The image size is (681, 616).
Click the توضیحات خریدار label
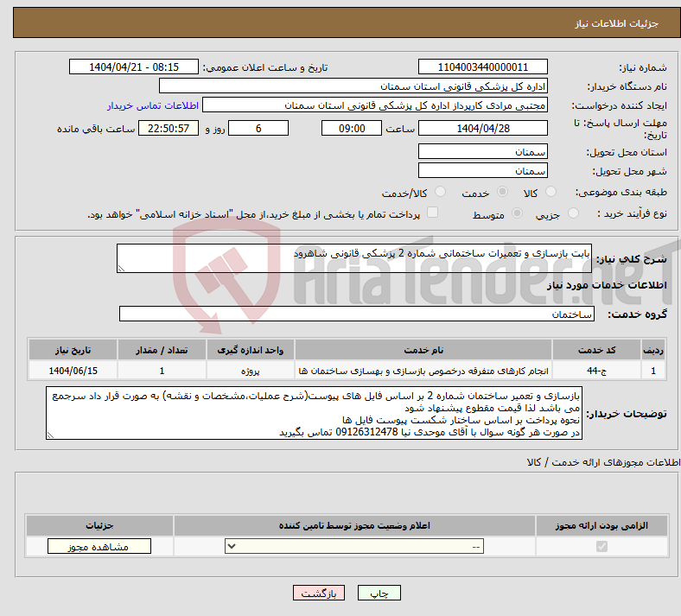tap(627, 414)
